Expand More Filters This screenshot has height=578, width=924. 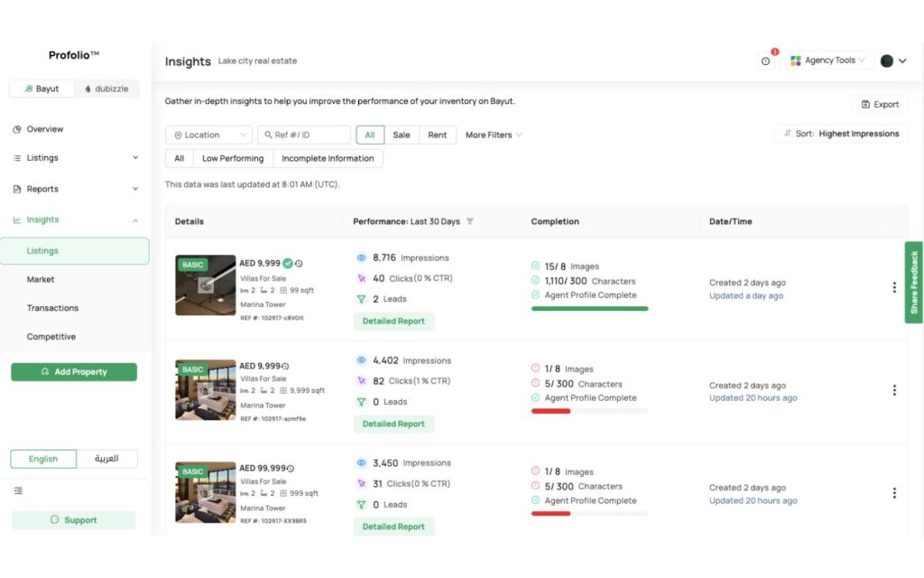point(494,135)
